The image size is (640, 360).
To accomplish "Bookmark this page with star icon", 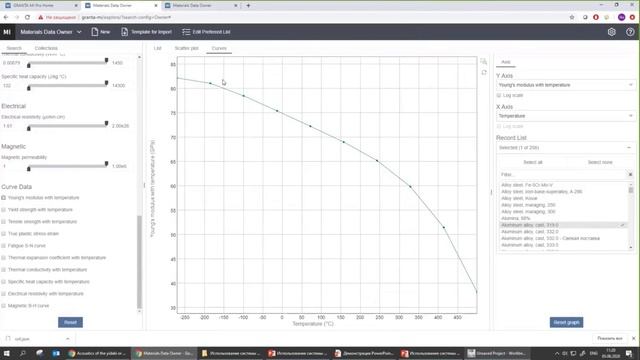I will click(572, 17).
